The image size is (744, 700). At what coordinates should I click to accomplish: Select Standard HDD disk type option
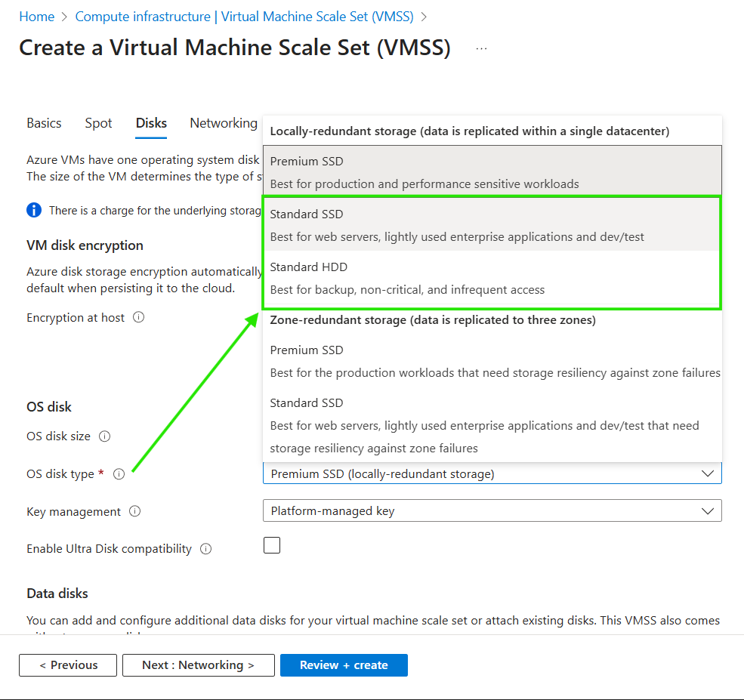492,278
